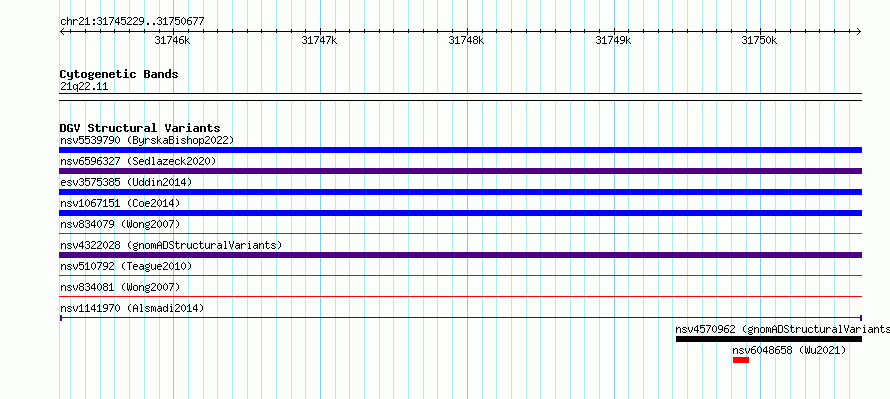Image resolution: width=890 pixels, height=399 pixels.
Task: Select the thin purple line for nsv1141970
Action: pos(460,317)
